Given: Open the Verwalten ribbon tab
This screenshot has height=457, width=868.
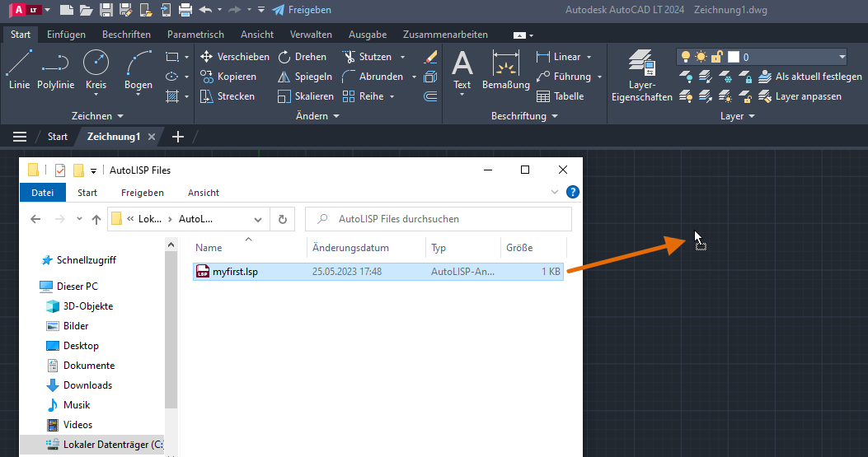Looking at the screenshot, I should click(311, 35).
